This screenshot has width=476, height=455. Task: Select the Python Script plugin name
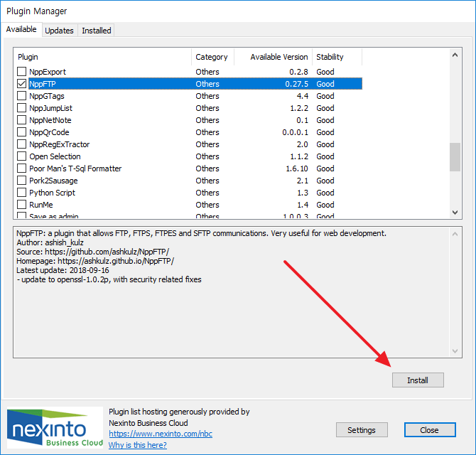coord(52,193)
